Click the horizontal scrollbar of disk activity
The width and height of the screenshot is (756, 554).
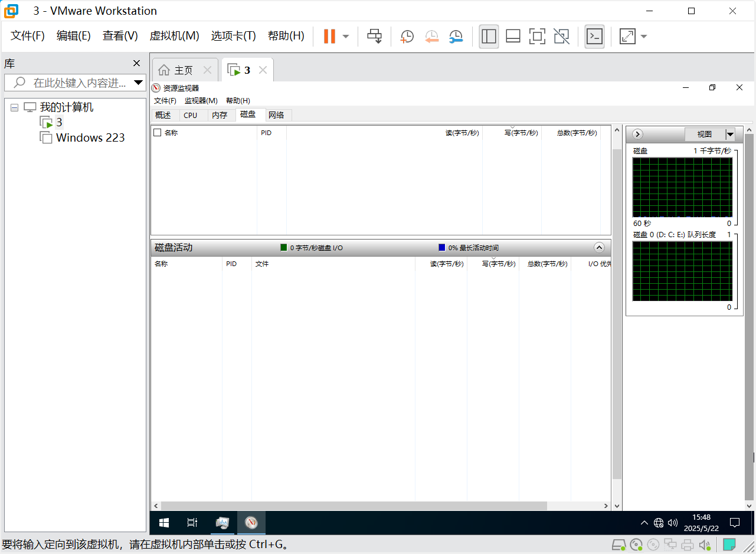click(353, 506)
